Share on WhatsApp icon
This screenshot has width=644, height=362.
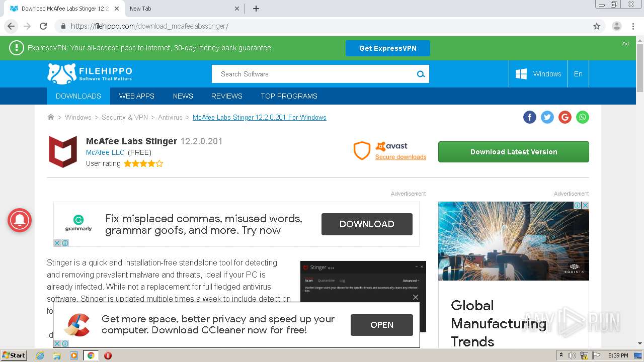[583, 117]
